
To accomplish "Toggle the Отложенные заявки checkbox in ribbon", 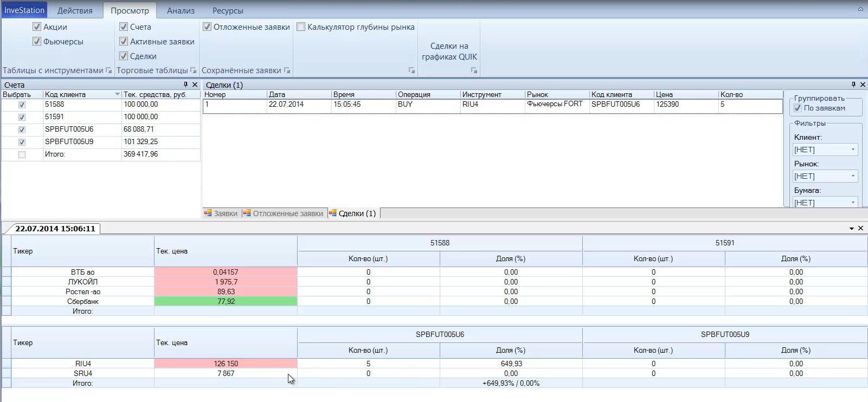I will (207, 27).
